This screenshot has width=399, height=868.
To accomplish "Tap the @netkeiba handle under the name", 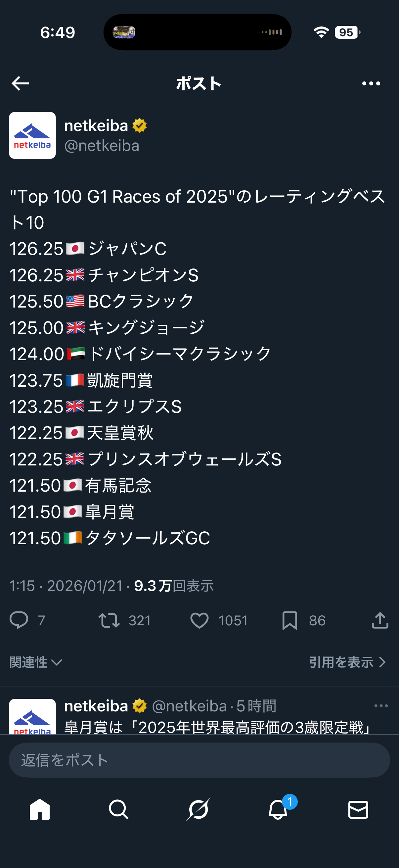I will (x=102, y=146).
